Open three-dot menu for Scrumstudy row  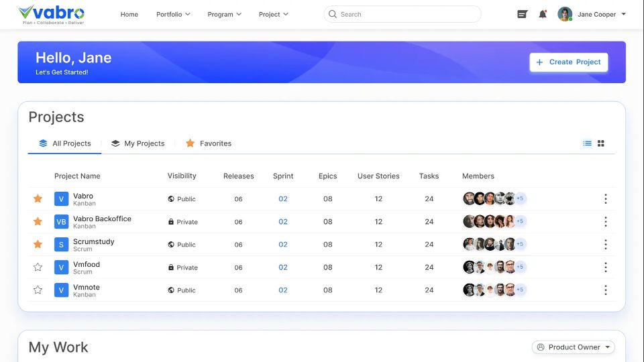pyautogui.click(x=605, y=245)
